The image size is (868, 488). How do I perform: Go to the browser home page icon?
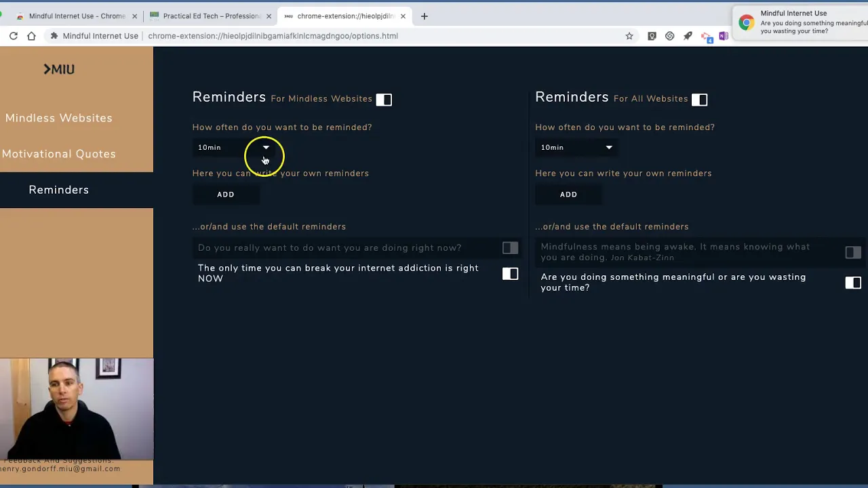(31, 36)
